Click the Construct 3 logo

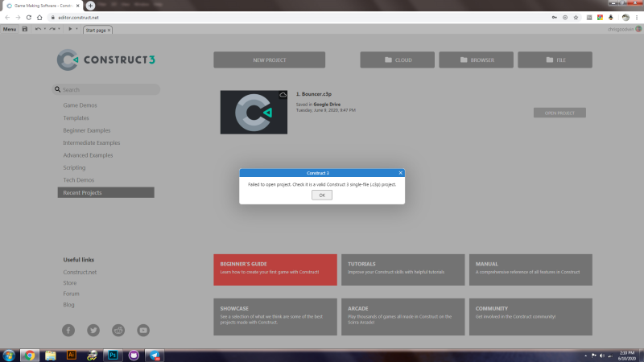(106, 60)
